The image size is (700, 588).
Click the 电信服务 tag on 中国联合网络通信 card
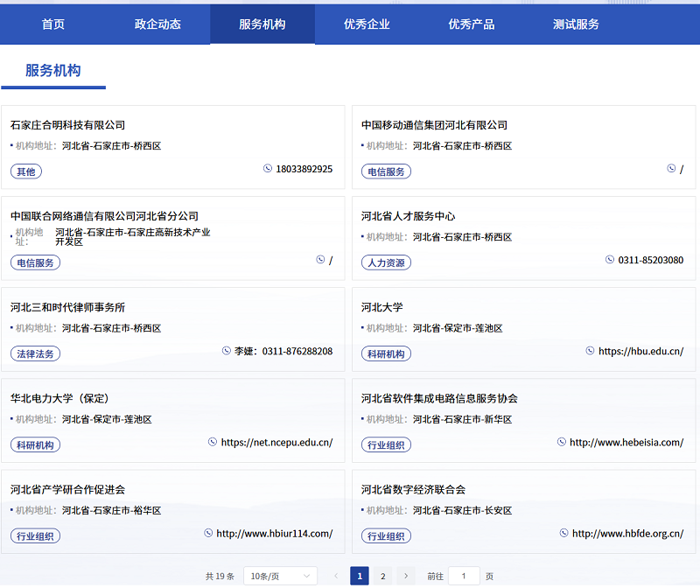pos(35,262)
